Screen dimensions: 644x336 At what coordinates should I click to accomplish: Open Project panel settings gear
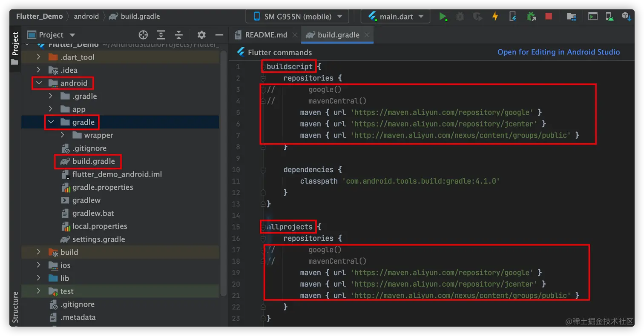pyautogui.click(x=201, y=35)
